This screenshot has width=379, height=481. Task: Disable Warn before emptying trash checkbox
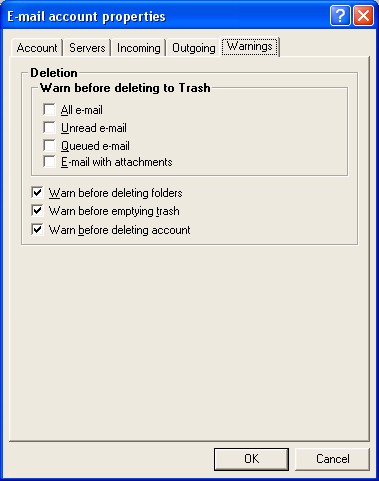point(37,210)
